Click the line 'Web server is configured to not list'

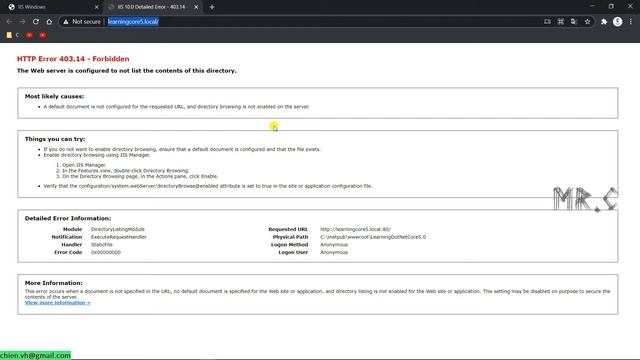127,71
